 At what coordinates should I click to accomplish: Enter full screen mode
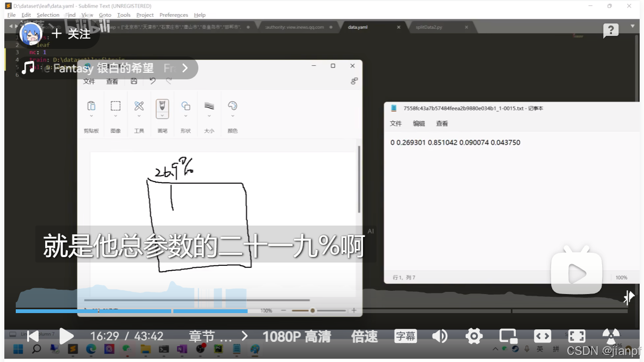click(577, 336)
